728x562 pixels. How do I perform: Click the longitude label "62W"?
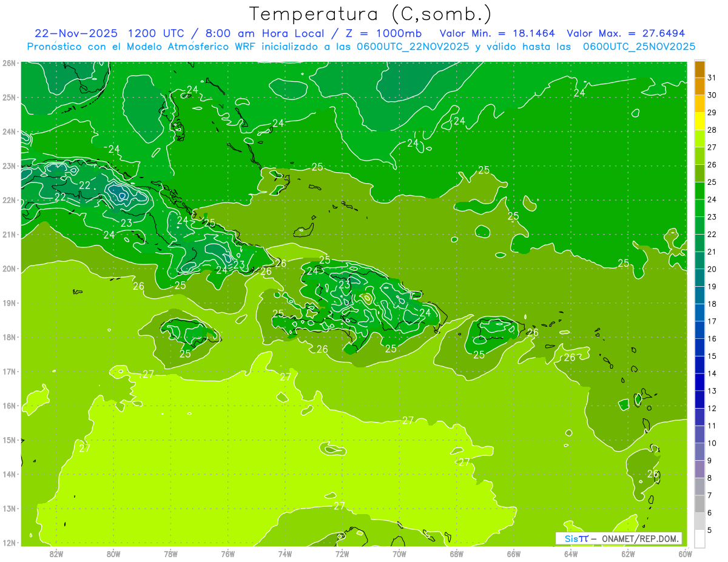click(x=629, y=554)
